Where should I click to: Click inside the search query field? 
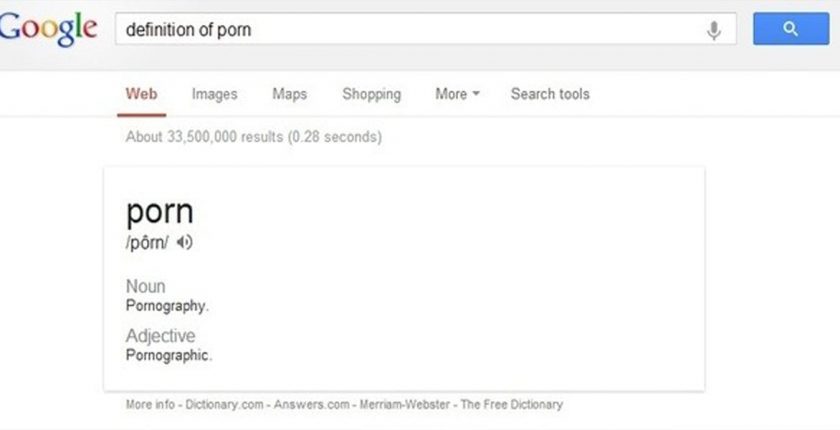tap(410, 29)
